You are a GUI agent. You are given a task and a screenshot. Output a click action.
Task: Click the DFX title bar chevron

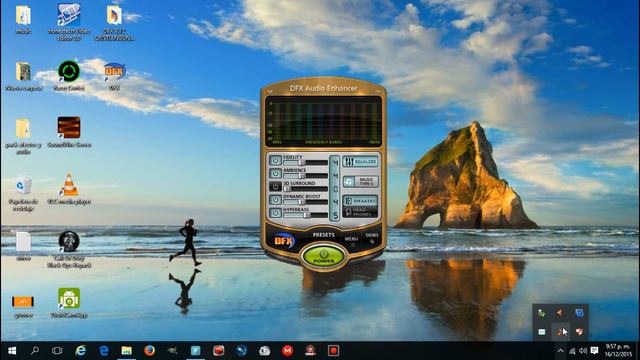pos(270,91)
